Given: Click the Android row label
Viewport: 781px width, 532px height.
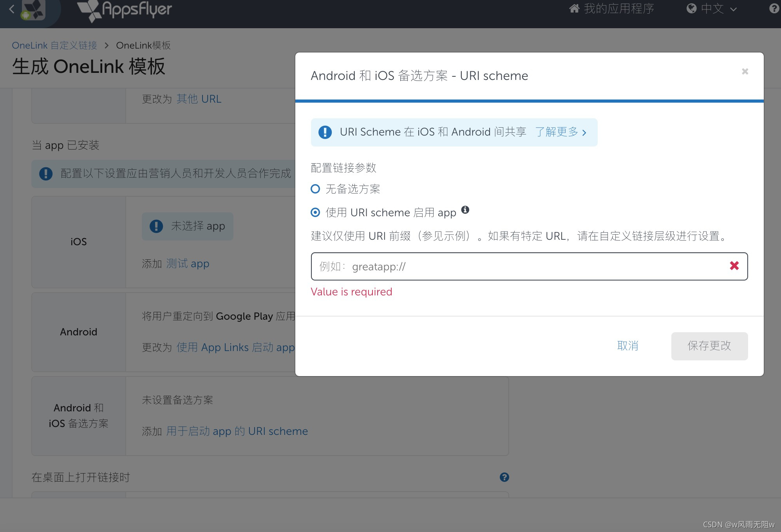Looking at the screenshot, I should click(79, 332).
